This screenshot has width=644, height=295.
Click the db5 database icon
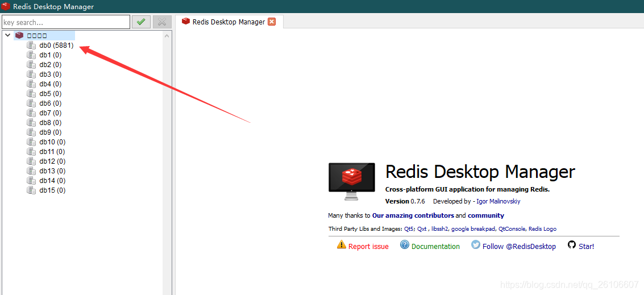[x=31, y=93]
